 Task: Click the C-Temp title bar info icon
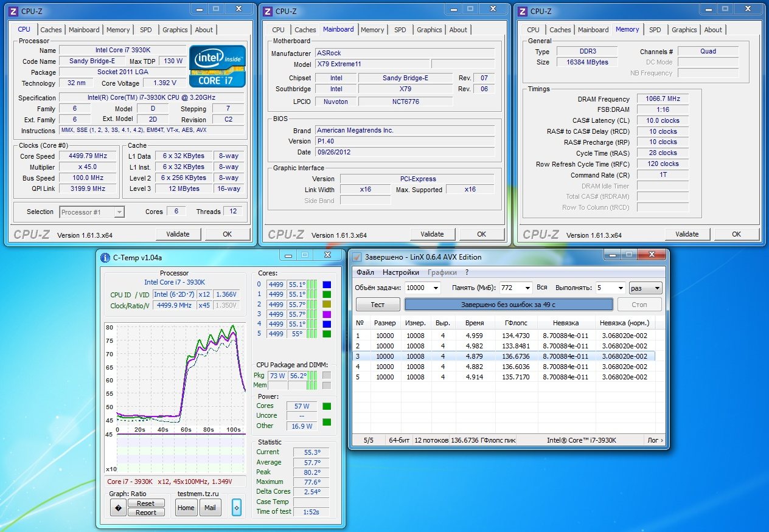tap(105, 257)
